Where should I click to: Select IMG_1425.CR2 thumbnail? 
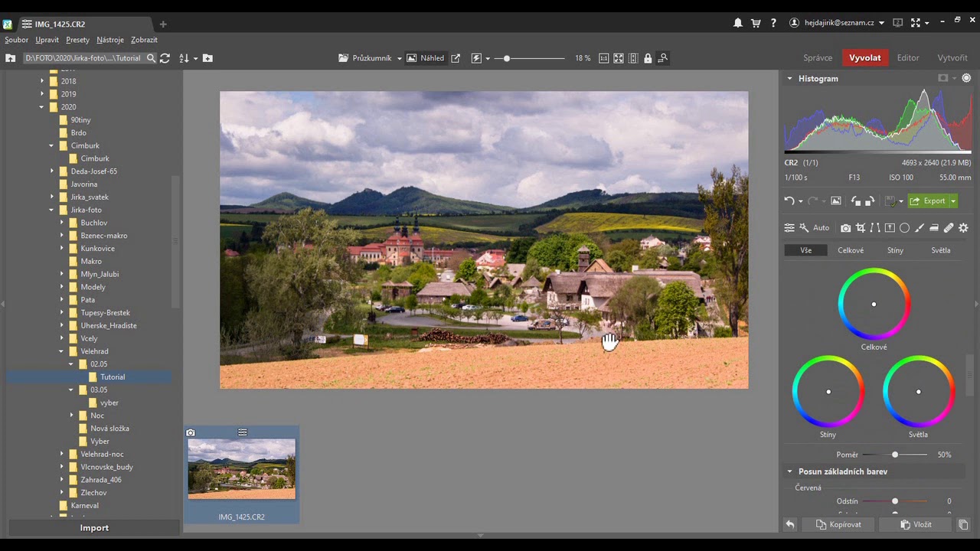pos(241,474)
